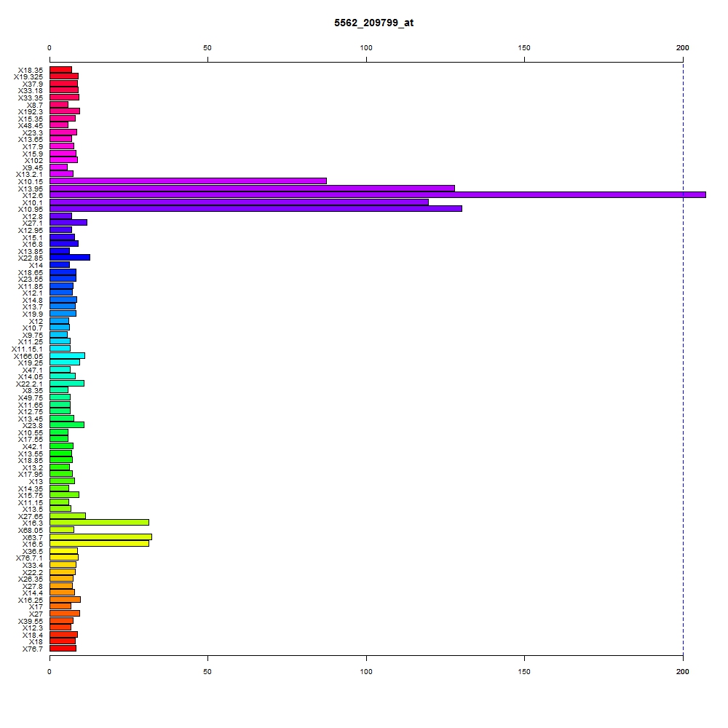Click the X15.75 row label
Viewport: 728px width, 728px height.
tap(31, 495)
